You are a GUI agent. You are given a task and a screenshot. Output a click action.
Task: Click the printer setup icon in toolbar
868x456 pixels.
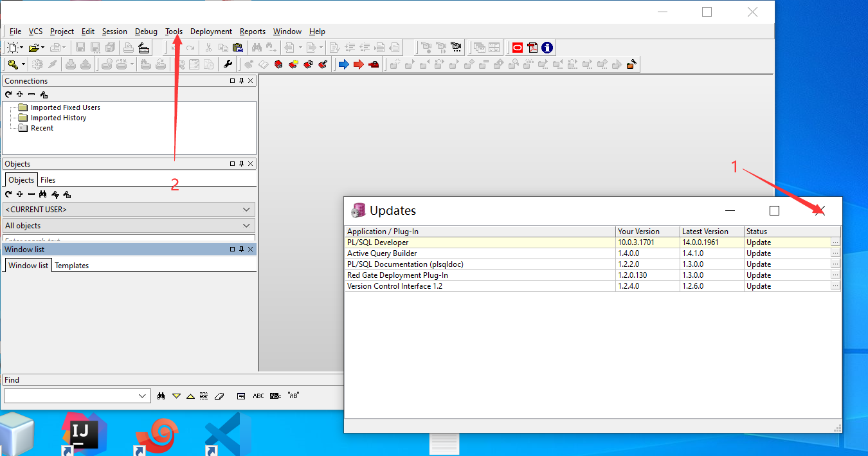[143, 48]
